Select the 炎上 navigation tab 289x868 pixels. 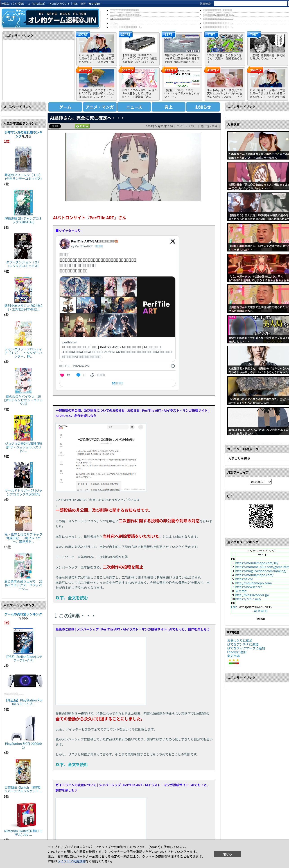tap(169, 107)
